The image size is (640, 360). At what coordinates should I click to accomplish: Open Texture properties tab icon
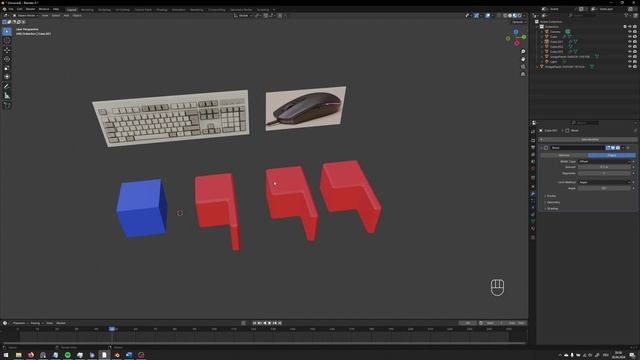[533, 237]
